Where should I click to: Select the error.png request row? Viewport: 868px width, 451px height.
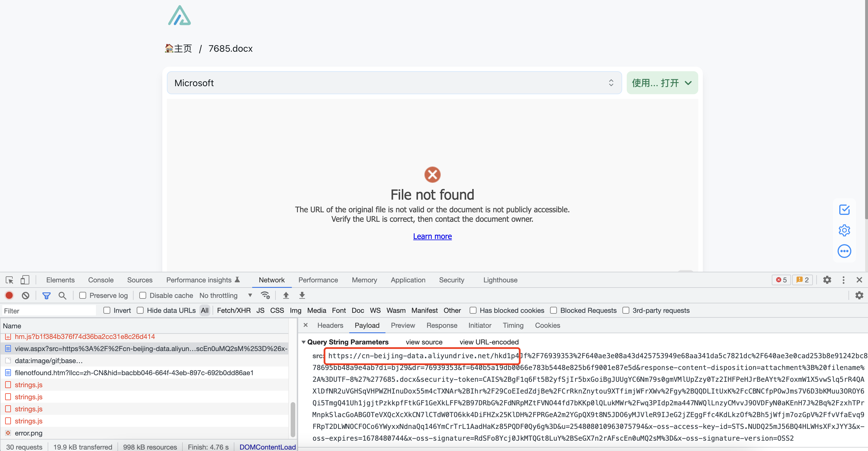tap(145, 433)
